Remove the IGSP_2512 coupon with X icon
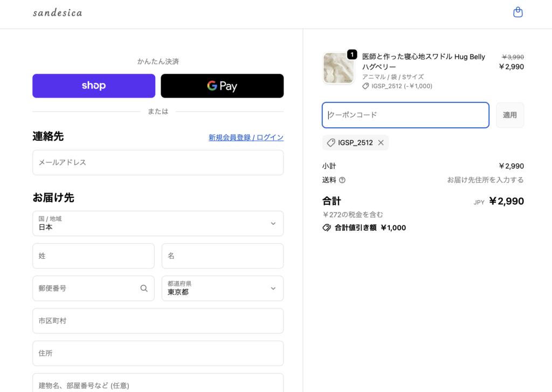The height and width of the screenshot is (392, 552). (381, 143)
